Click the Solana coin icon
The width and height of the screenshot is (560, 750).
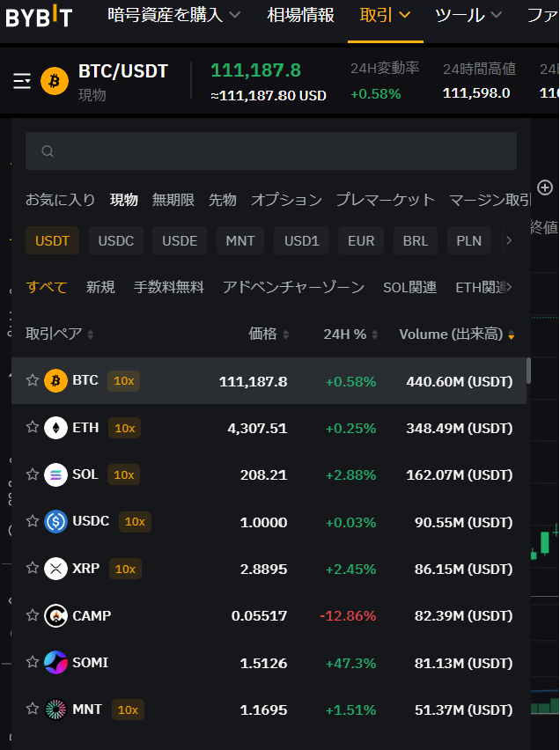(55, 474)
